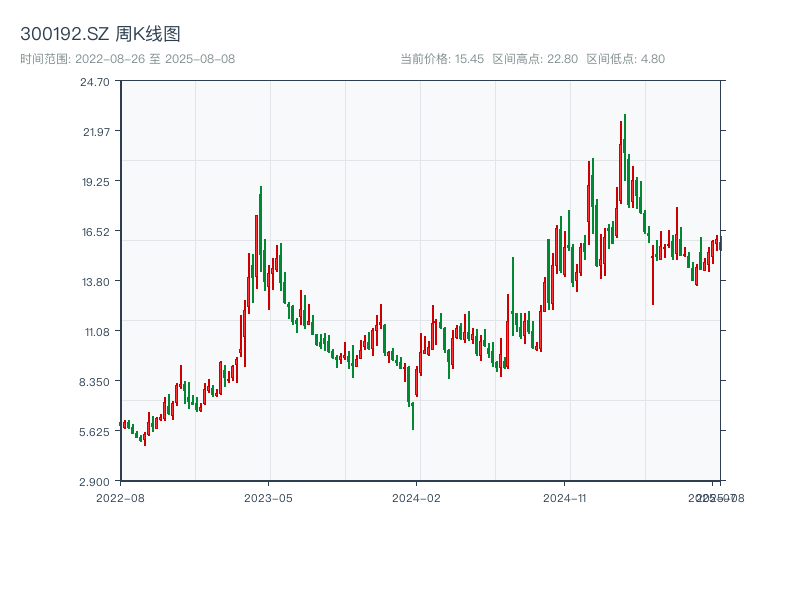The image size is (800, 600).
Task: Click x-axis label 2022-08
Action: point(120,498)
